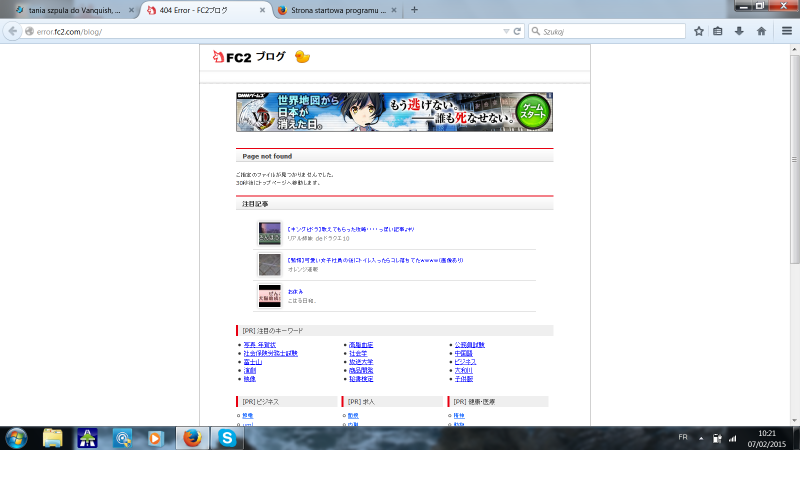
Task: Open the Firefox hamburger menu
Action: pyautogui.click(x=787, y=31)
